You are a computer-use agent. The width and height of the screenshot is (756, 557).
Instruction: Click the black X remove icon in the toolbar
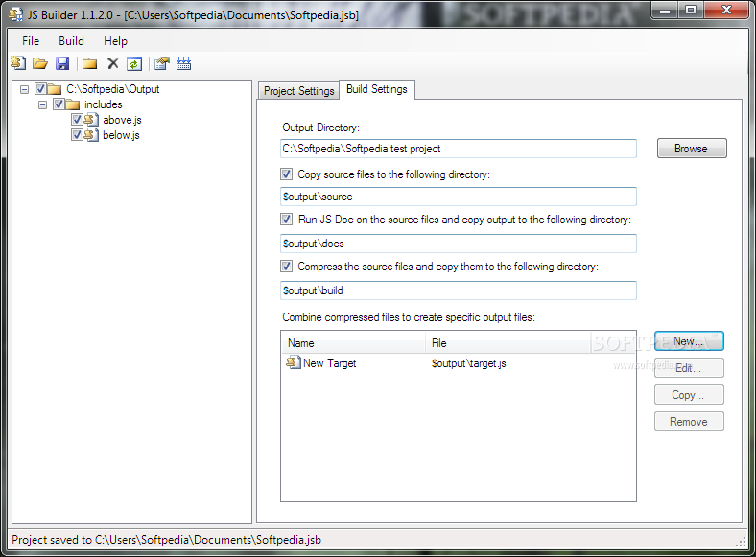(113, 63)
